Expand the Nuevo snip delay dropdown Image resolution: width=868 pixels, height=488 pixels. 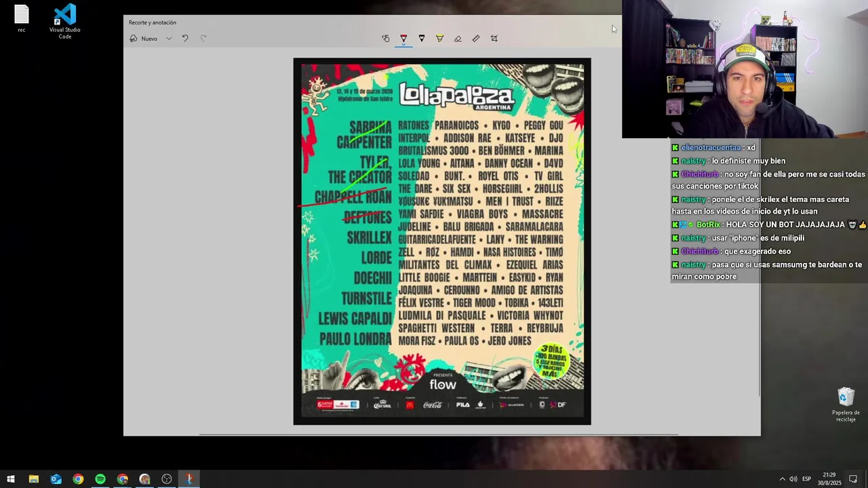tap(169, 39)
